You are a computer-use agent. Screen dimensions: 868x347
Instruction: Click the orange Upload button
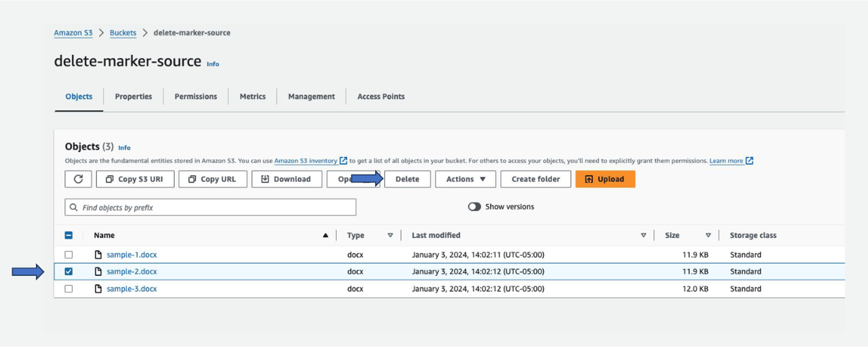tap(605, 179)
